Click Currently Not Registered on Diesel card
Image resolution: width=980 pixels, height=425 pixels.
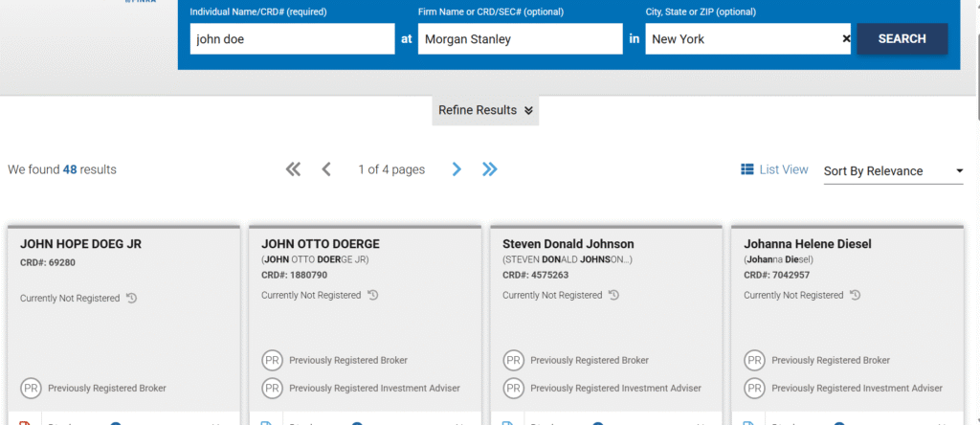coord(793,295)
